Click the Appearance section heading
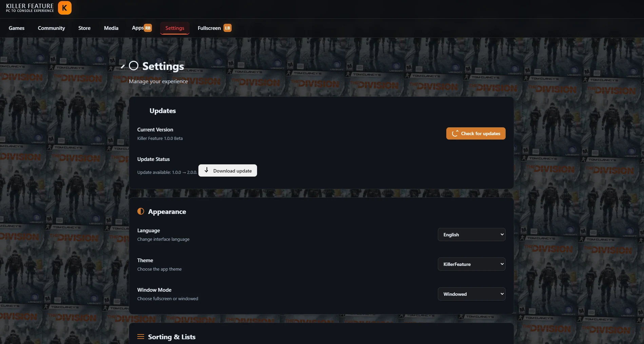This screenshot has width=644, height=344. [167, 212]
